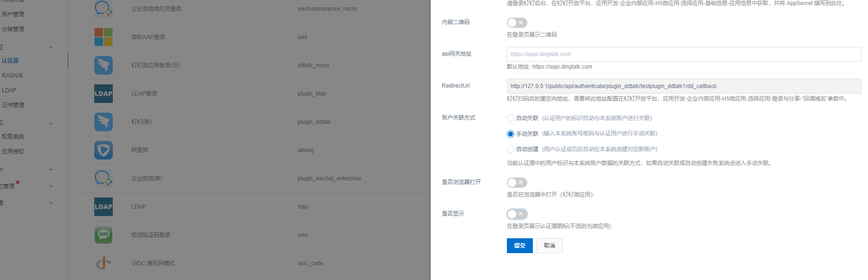Select the 自动关联 radio option

[511, 118]
